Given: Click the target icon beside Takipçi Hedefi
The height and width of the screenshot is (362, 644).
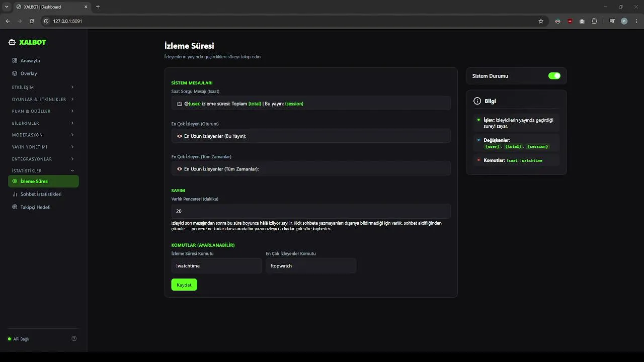Looking at the screenshot, I should coord(15,207).
